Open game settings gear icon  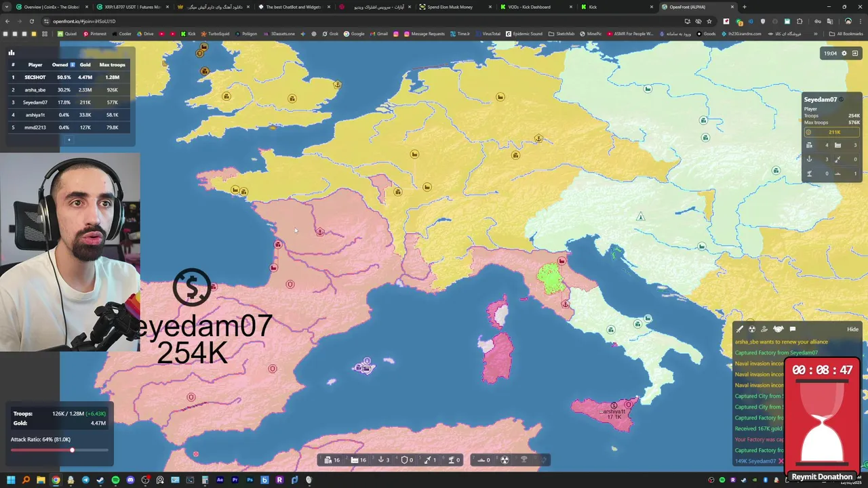[844, 54]
